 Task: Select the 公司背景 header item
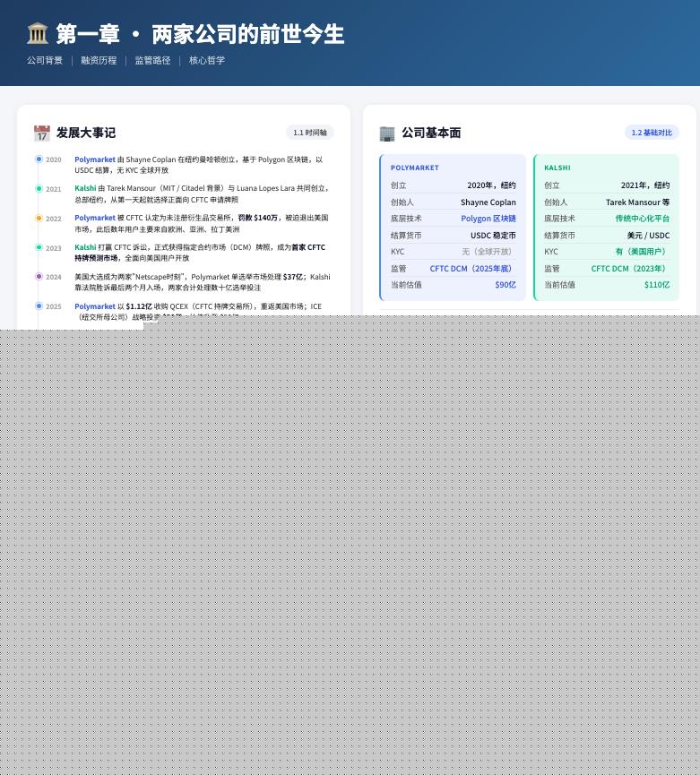coord(45,60)
